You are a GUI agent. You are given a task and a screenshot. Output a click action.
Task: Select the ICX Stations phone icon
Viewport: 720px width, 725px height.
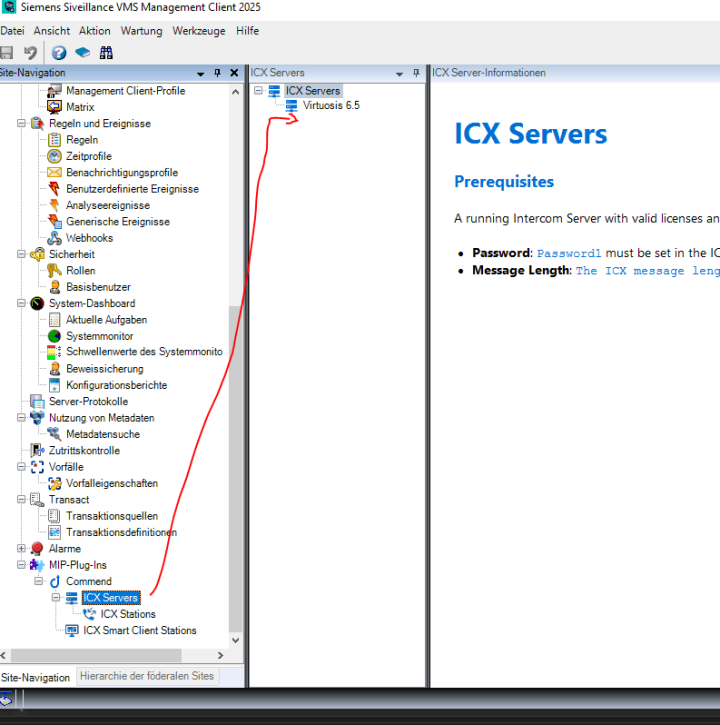click(x=90, y=614)
